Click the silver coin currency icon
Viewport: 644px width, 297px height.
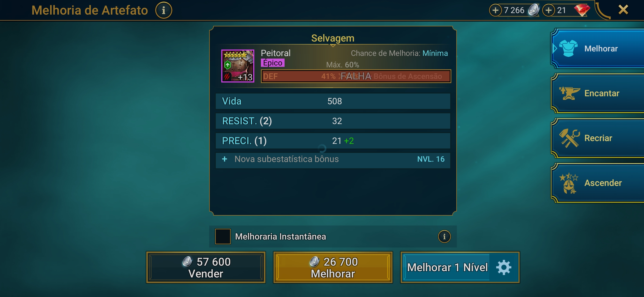tap(534, 10)
